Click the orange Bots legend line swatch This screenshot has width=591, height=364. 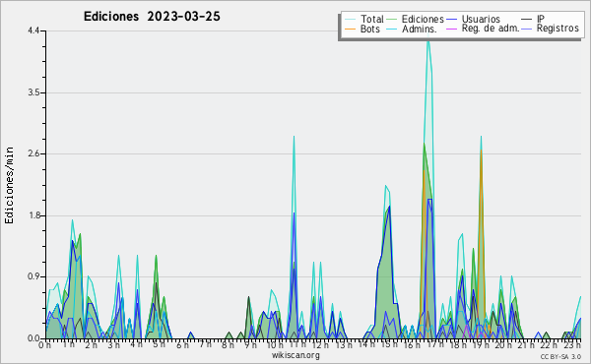point(350,29)
